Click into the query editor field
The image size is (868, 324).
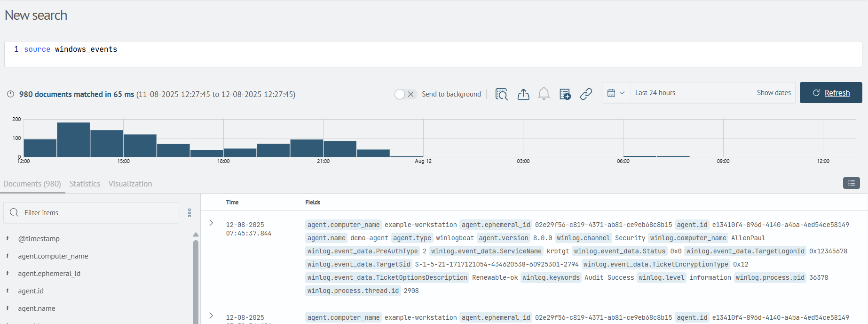coord(433,54)
